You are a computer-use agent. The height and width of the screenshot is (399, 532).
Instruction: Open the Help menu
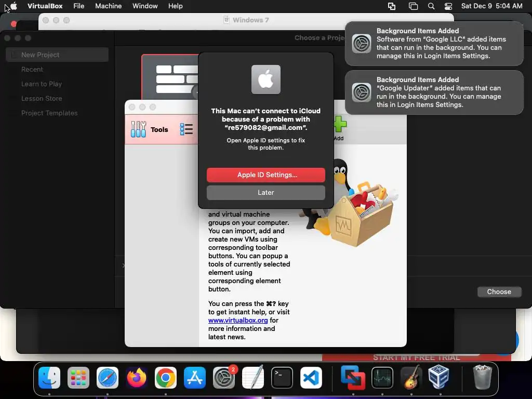point(176,6)
